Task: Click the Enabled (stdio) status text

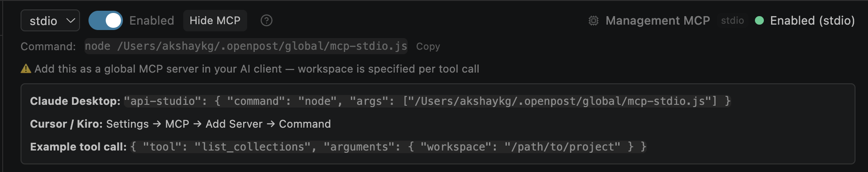Action: (812, 21)
